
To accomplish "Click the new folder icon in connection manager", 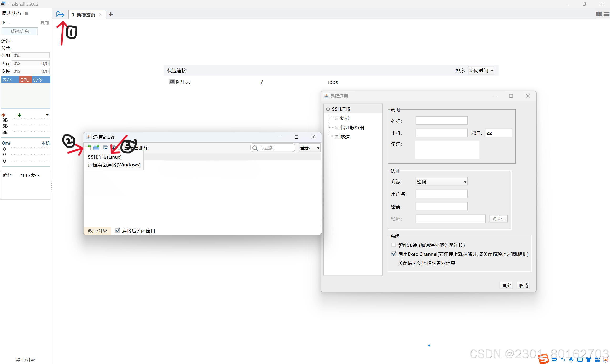I will pos(96,147).
